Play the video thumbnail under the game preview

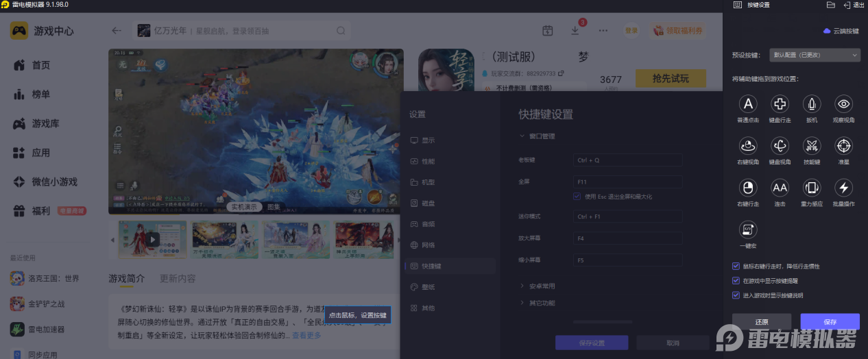coord(152,240)
